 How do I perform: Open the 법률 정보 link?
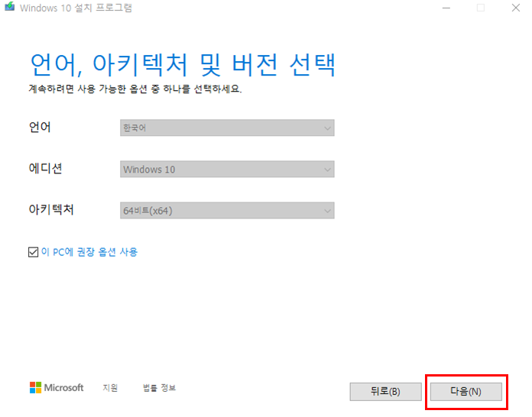click(x=159, y=387)
